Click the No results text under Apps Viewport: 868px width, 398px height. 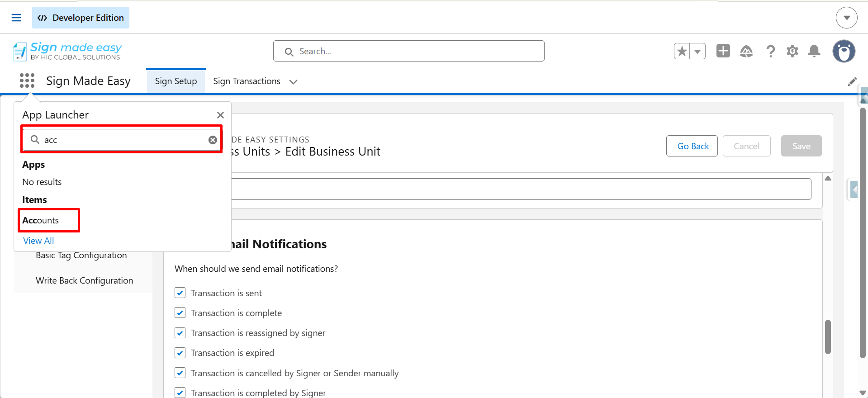coord(42,182)
